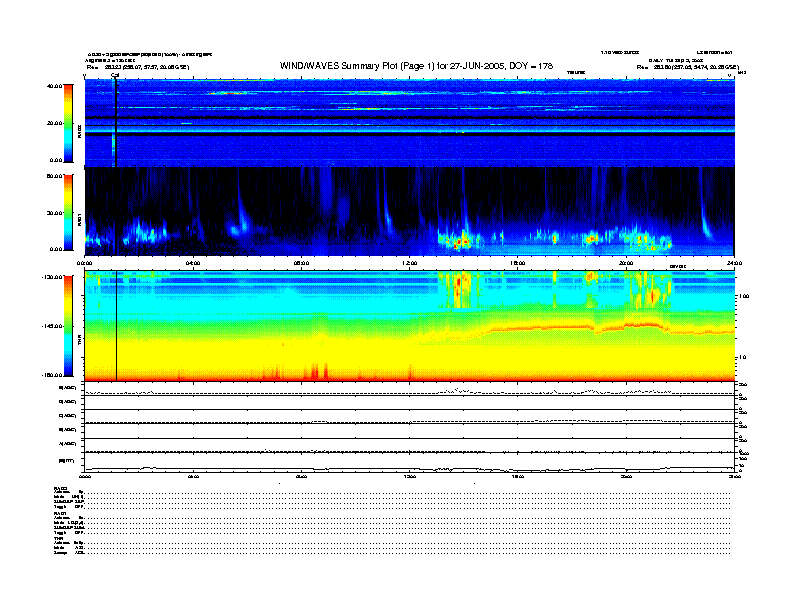Screen dimensions: 792x612
Task: Click the -160.00 label on TNR scale
Action: point(53,375)
